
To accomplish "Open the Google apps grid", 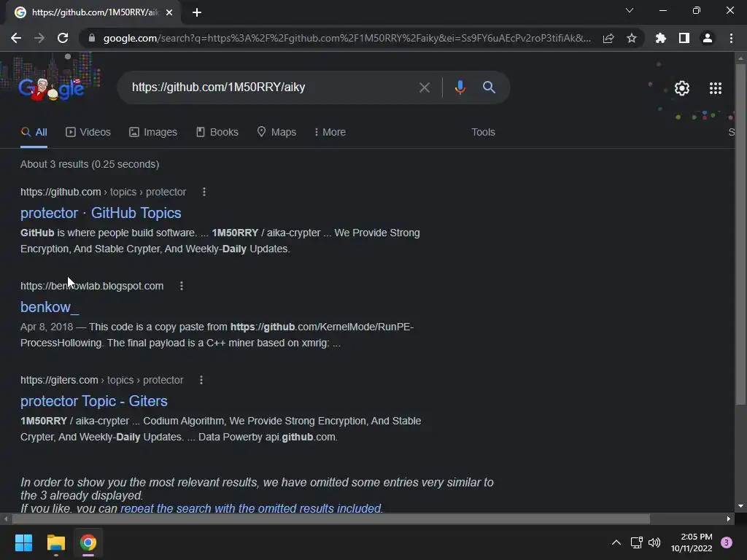I will point(715,88).
